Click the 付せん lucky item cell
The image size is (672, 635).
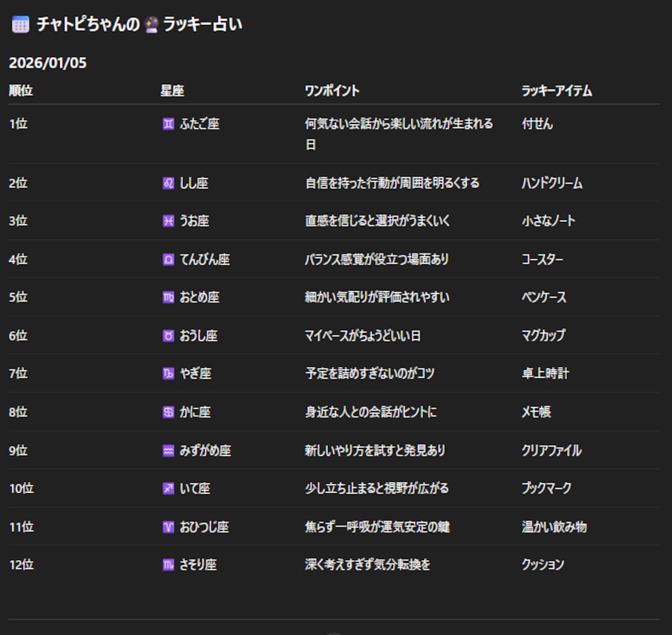(537, 123)
